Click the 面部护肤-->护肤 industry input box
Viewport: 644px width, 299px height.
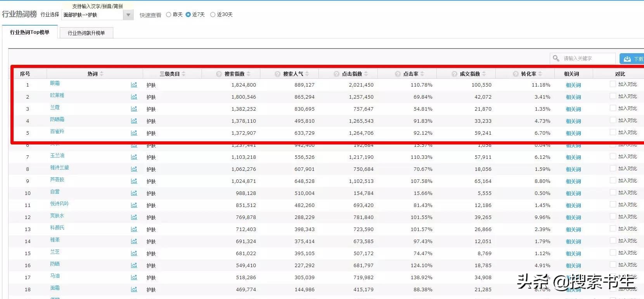(x=93, y=15)
